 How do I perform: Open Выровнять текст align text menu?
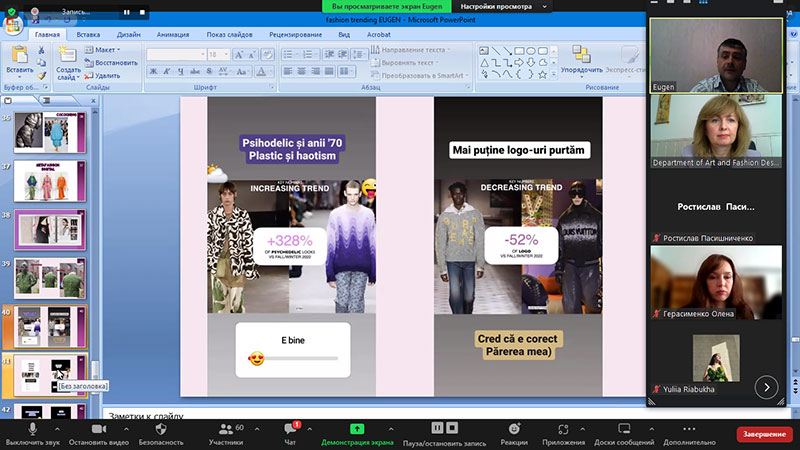(x=405, y=62)
